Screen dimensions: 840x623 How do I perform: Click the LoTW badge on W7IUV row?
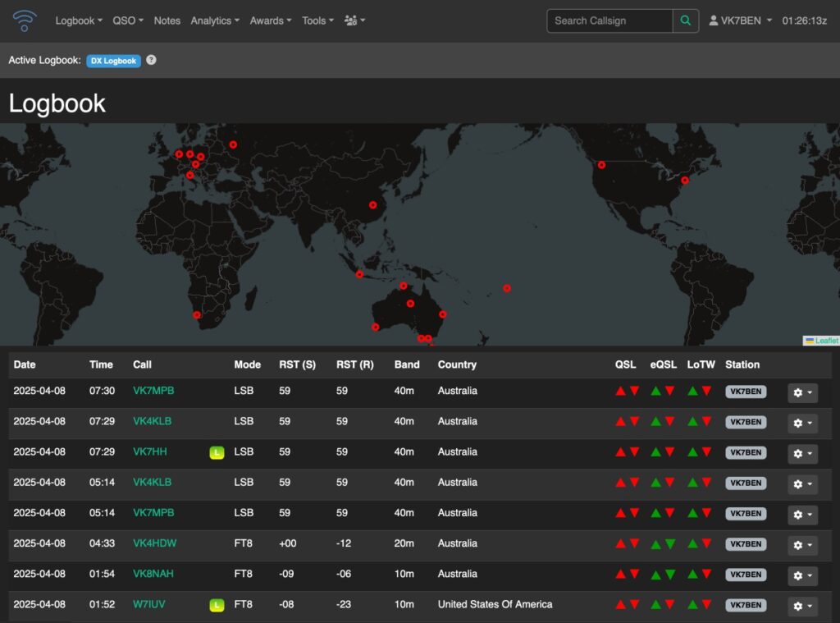pos(217,606)
